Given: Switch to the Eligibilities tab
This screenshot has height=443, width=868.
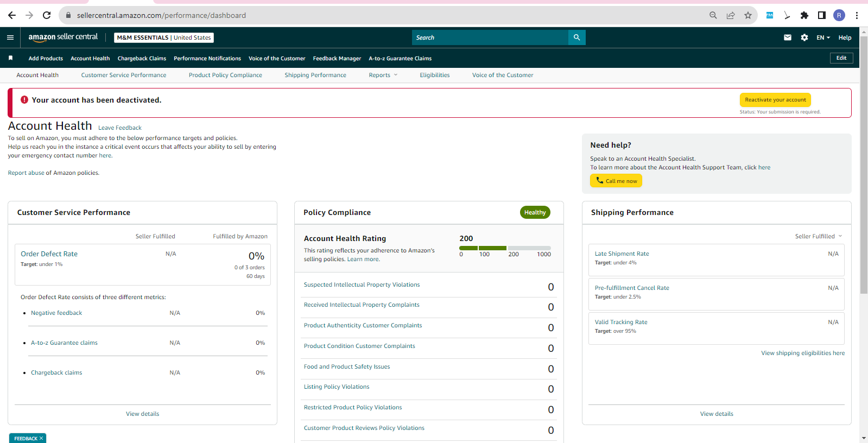Looking at the screenshot, I should tap(435, 75).
